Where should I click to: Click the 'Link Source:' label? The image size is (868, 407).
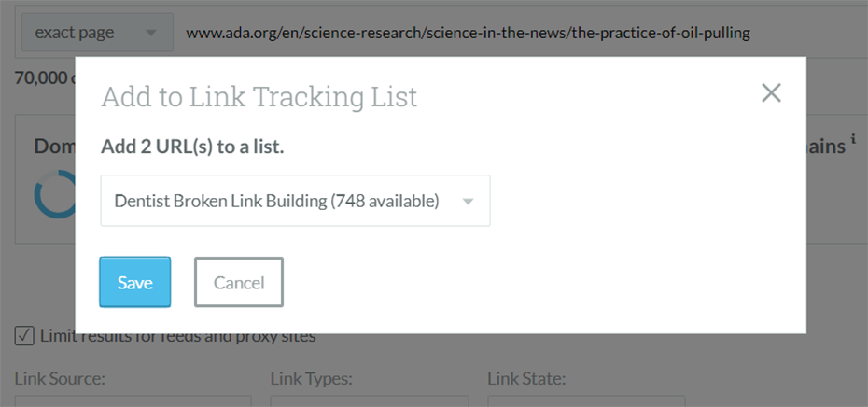(60, 379)
